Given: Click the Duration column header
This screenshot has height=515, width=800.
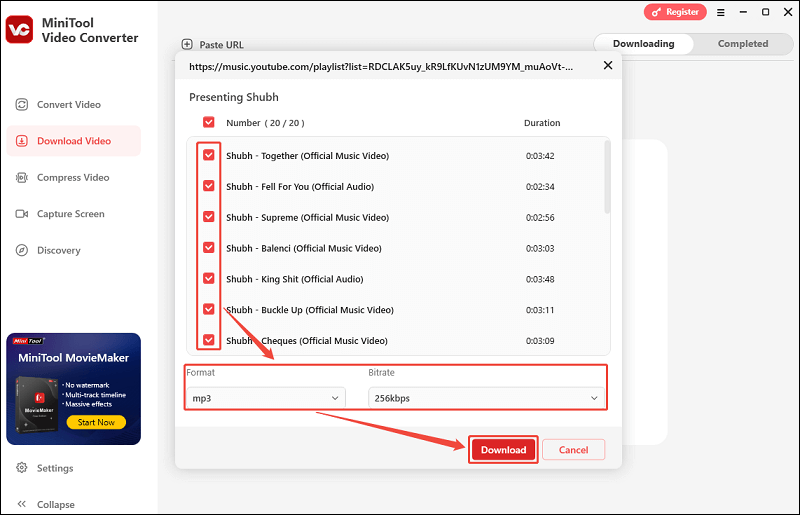Looking at the screenshot, I should click(x=542, y=122).
